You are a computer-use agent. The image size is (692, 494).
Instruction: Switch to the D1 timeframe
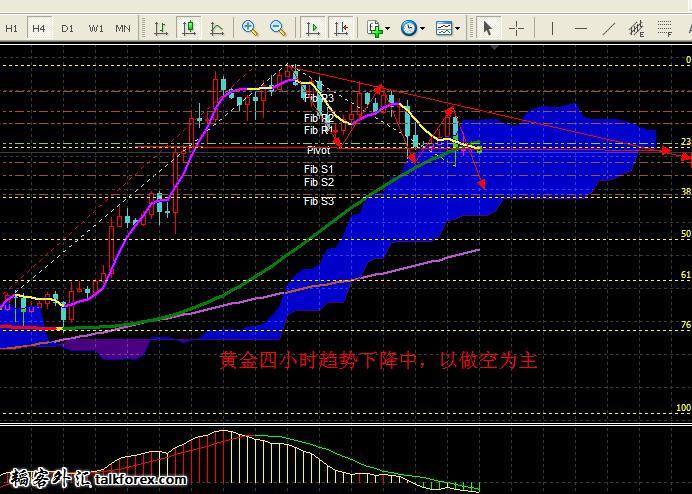pyautogui.click(x=67, y=29)
